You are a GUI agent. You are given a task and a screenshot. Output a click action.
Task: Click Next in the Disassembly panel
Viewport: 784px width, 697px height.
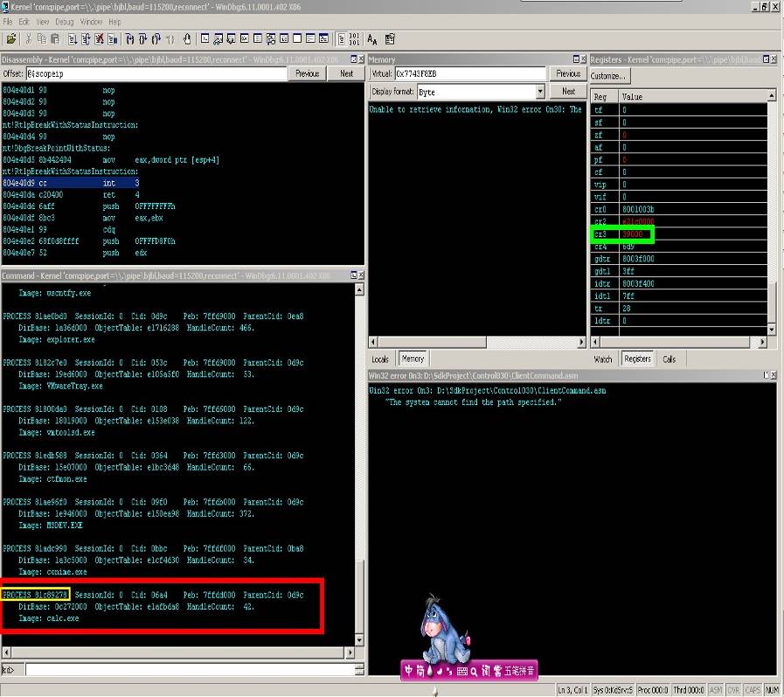coord(346,73)
